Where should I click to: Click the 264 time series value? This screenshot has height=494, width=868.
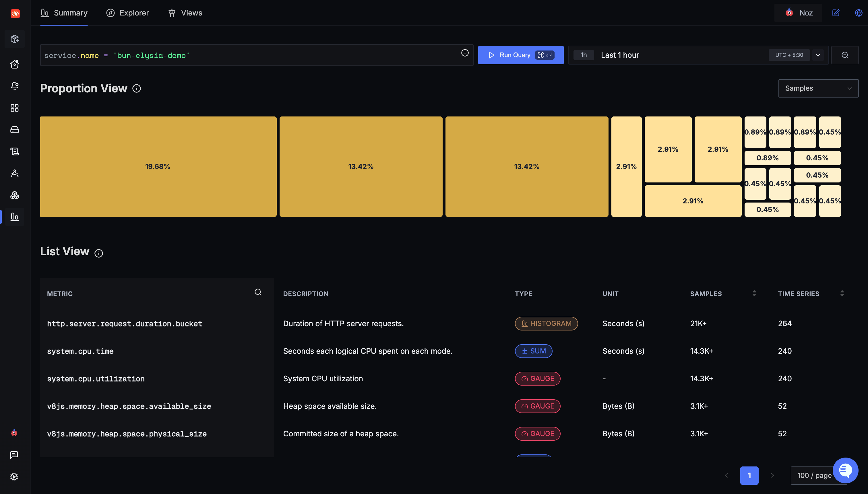pos(784,323)
